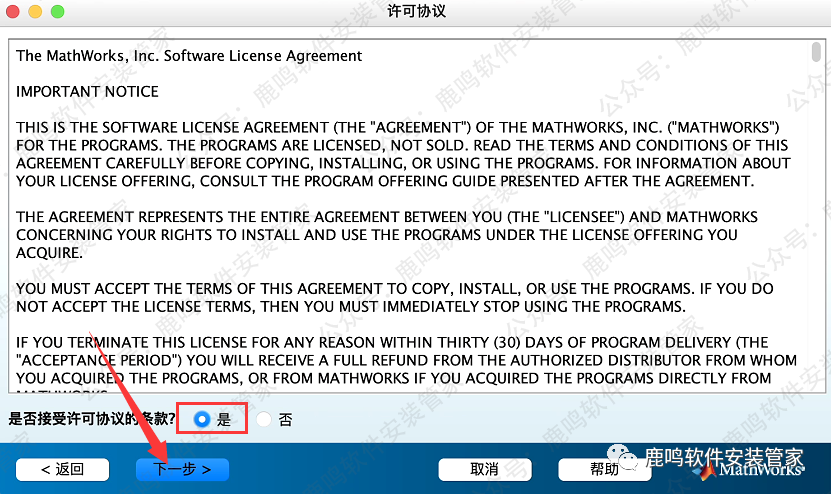This screenshot has height=494, width=831.
Task: Click 'The MathWorks, Inc. Software License Agreement' title
Action: point(189,56)
